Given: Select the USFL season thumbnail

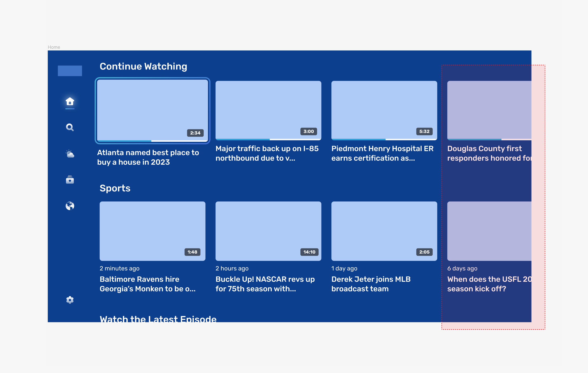Looking at the screenshot, I should 489,231.
